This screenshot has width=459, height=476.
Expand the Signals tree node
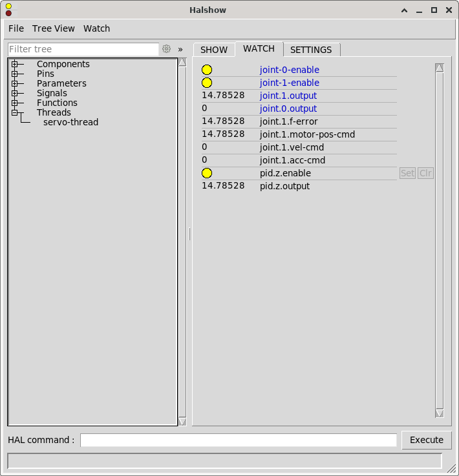click(x=14, y=93)
